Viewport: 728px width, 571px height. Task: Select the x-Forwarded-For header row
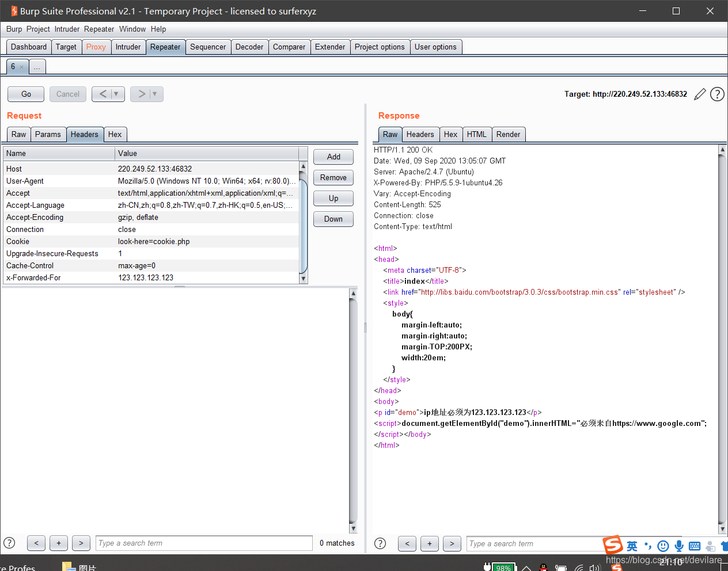(x=151, y=278)
